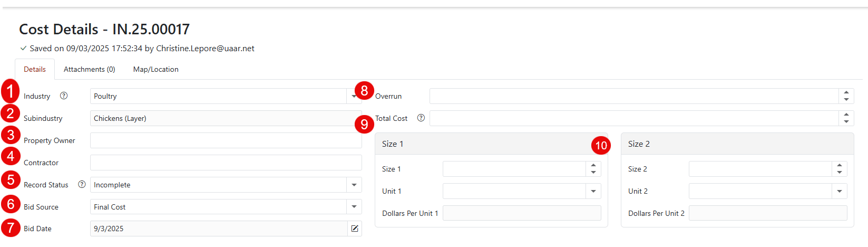The image size is (868, 247).
Task: Click the help icon beside Record Status
Action: coord(82,185)
